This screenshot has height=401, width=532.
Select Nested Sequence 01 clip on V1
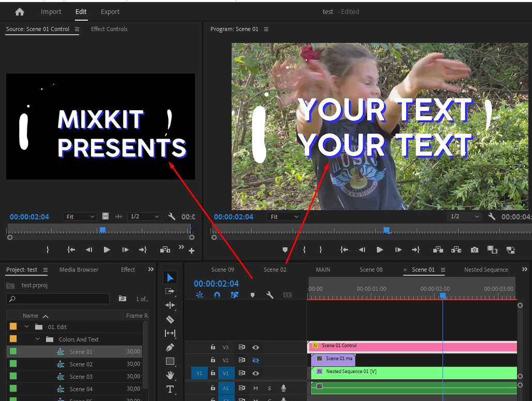coord(414,373)
